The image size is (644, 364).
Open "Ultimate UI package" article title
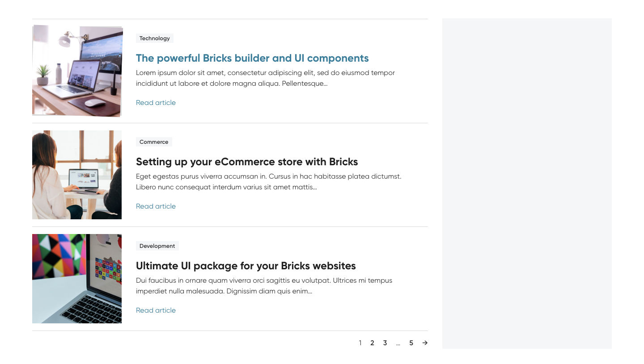coord(246,266)
